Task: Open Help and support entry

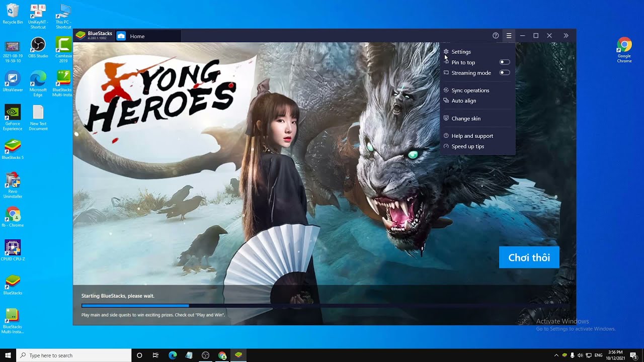Action: tap(477, 136)
